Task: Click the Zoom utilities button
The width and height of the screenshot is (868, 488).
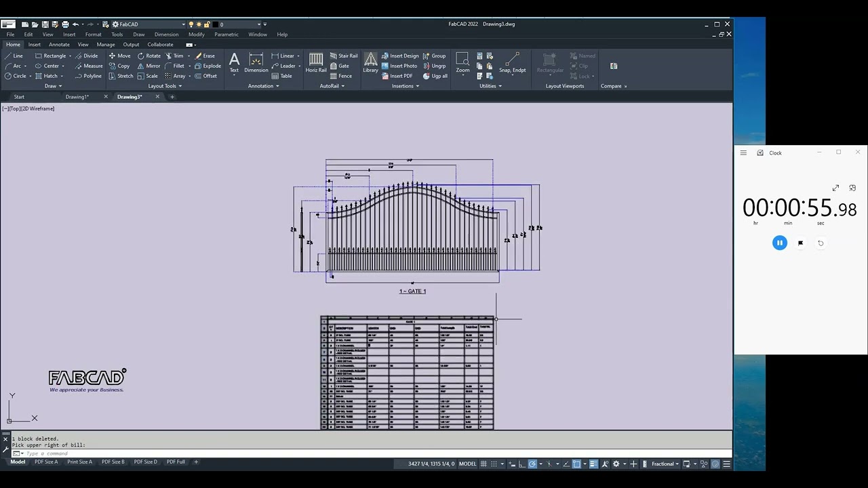Action: coord(462,62)
